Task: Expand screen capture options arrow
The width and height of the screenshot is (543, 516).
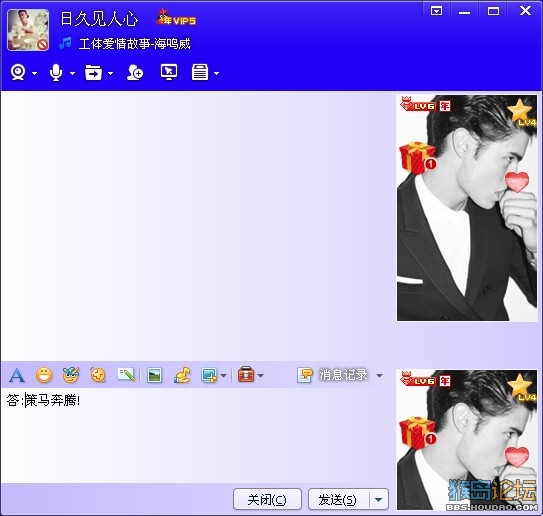Action: click(224, 375)
